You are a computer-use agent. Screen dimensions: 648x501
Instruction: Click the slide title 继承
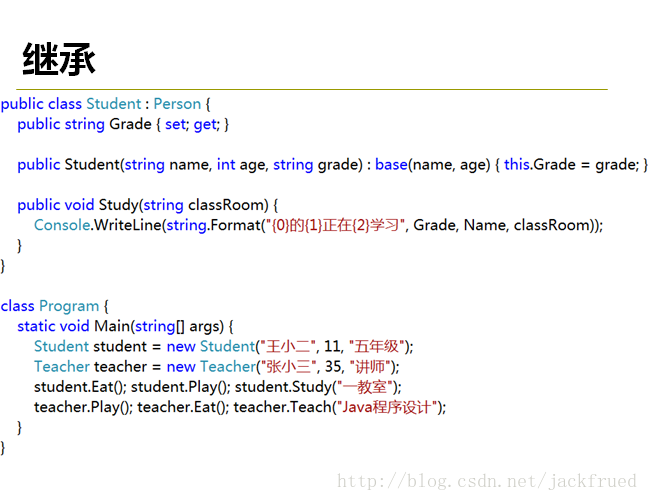(x=59, y=59)
